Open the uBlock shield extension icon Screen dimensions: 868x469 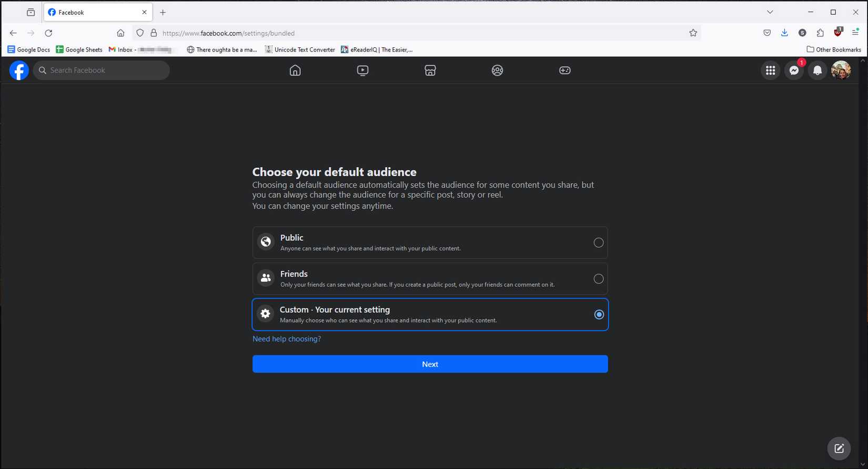click(837, 33)
